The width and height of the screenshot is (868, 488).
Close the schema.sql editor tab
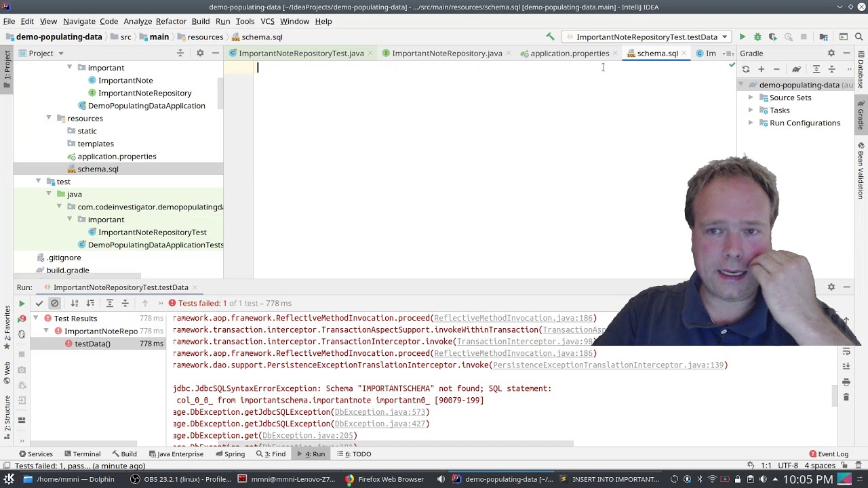(x=684, y=54)
